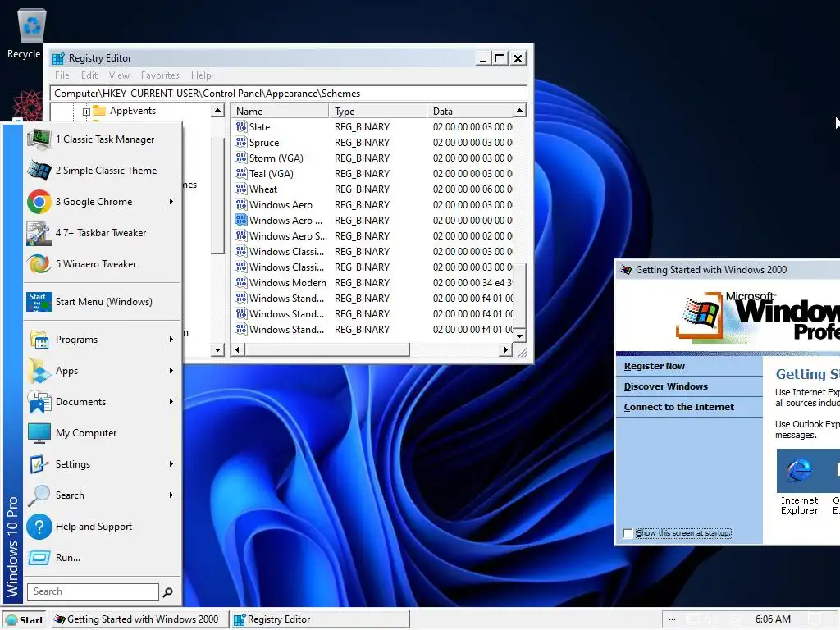Open Classic Task Manager from start menu
The width and height of the screenshot is (840, 630).
(x=103, y=139)
